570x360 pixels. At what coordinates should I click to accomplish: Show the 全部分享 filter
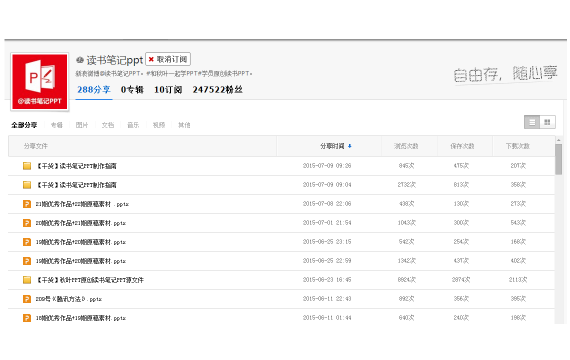pos(24,125)
